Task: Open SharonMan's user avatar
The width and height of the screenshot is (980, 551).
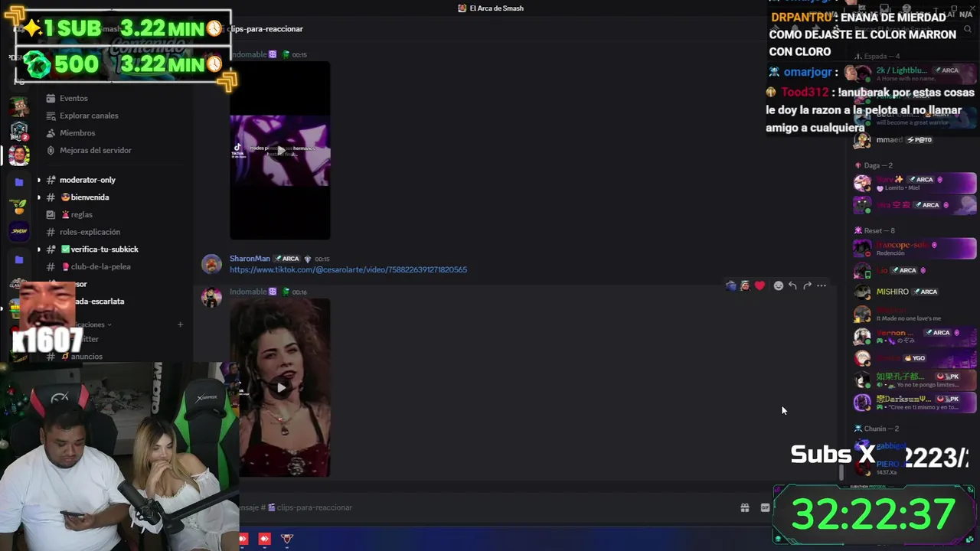Action: pyautogui.click(x=211, y=265)
